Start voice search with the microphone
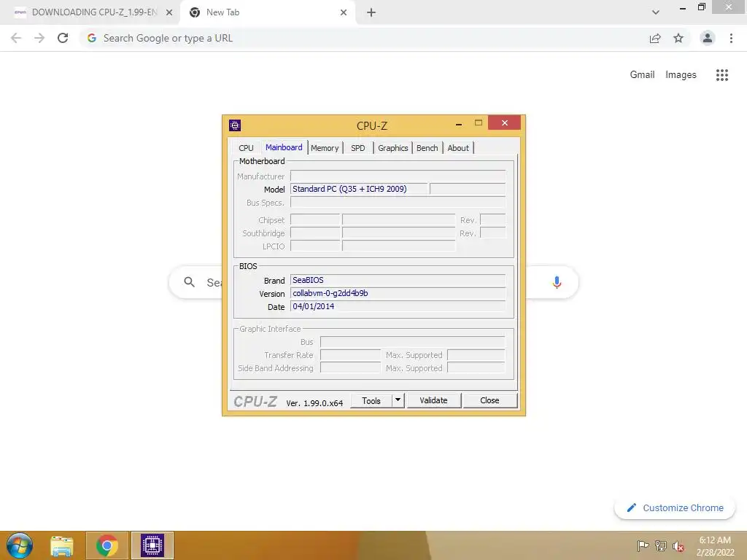 (557, 282)
